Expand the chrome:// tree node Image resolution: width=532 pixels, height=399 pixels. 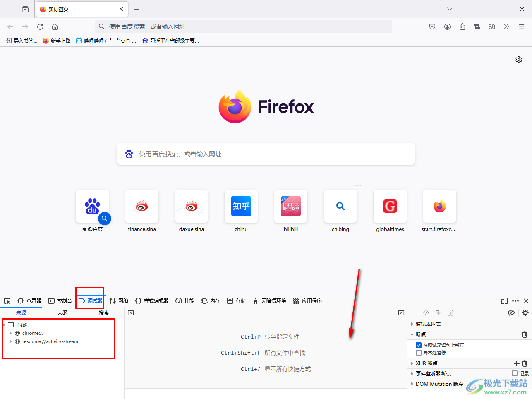10,333
